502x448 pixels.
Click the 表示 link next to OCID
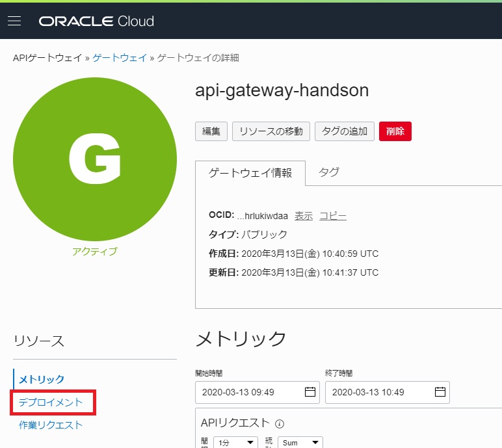click(x=304, y=216)
